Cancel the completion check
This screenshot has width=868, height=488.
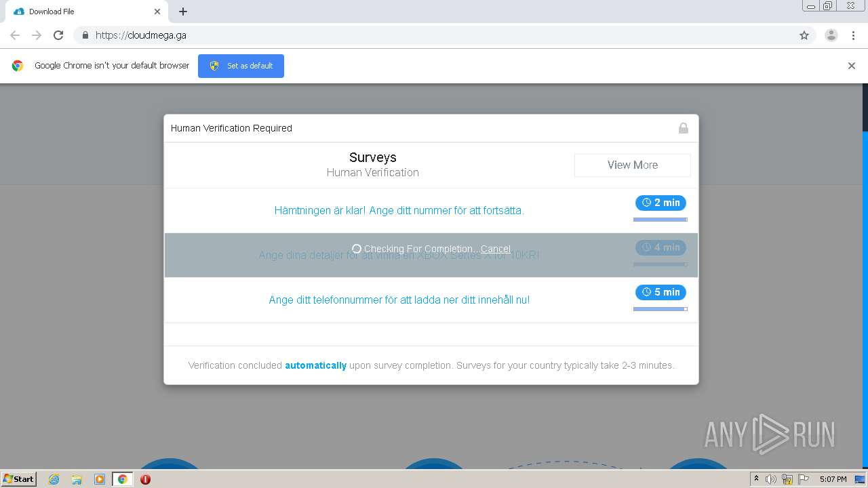(496, 249)
